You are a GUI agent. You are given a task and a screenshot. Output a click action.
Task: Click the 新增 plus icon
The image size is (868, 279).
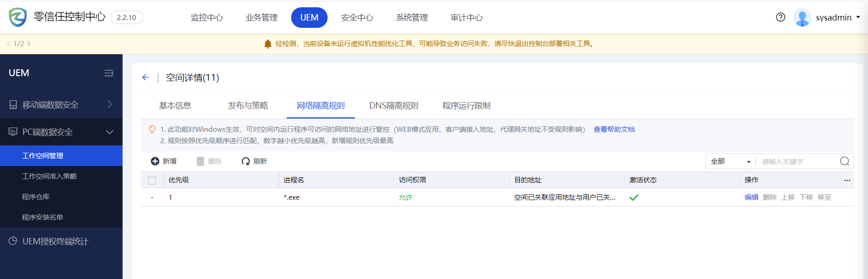tap(155, 161)
